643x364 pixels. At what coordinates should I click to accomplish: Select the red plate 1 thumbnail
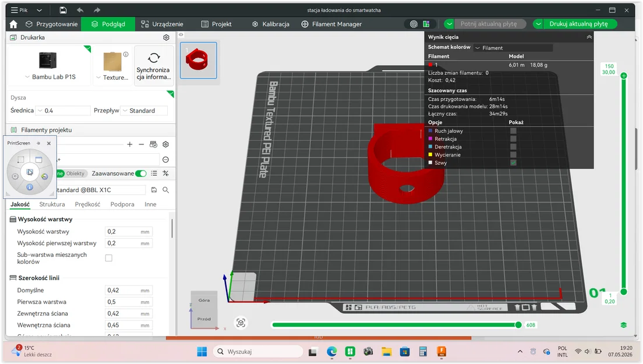pos(198,60)
